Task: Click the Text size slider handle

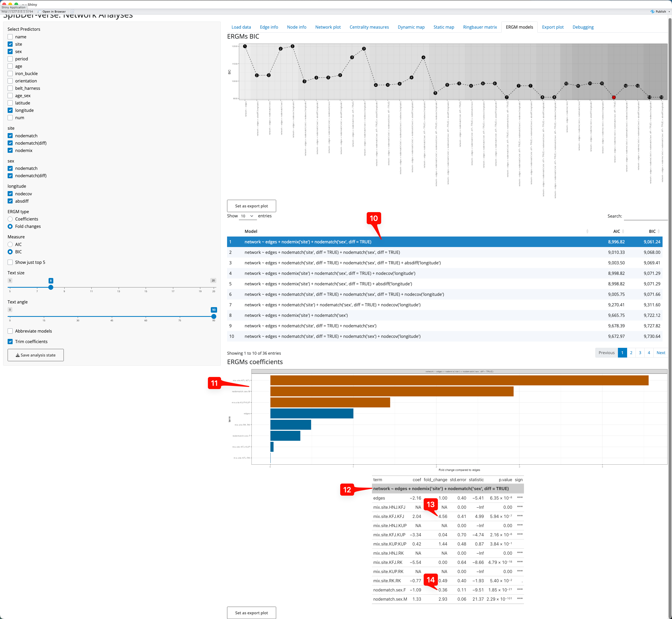Action: tap(51, 287)
